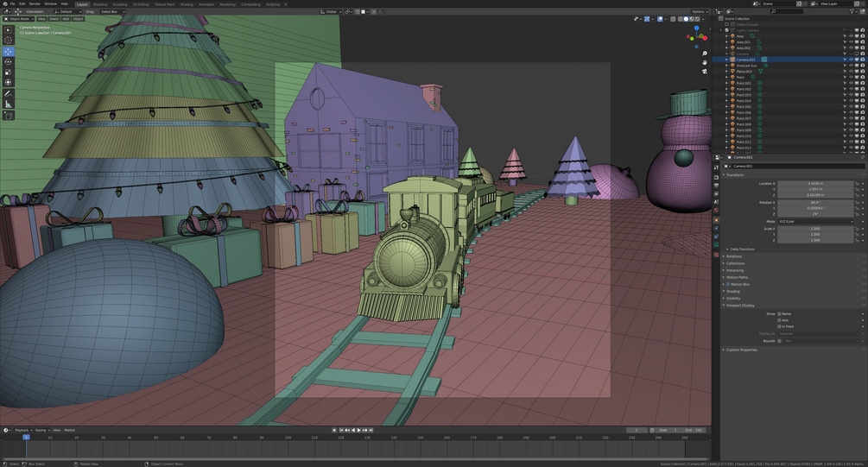Screen dimensions: 868x467
Task: Open the Playback menu in the timeline
Action: pyautogui.click(x=22, y=430)
